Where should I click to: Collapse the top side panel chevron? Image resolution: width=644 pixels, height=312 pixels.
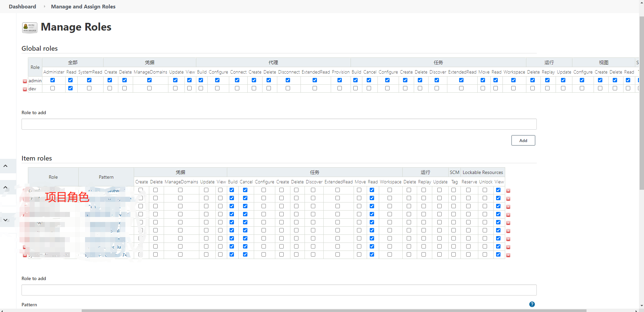6,166
